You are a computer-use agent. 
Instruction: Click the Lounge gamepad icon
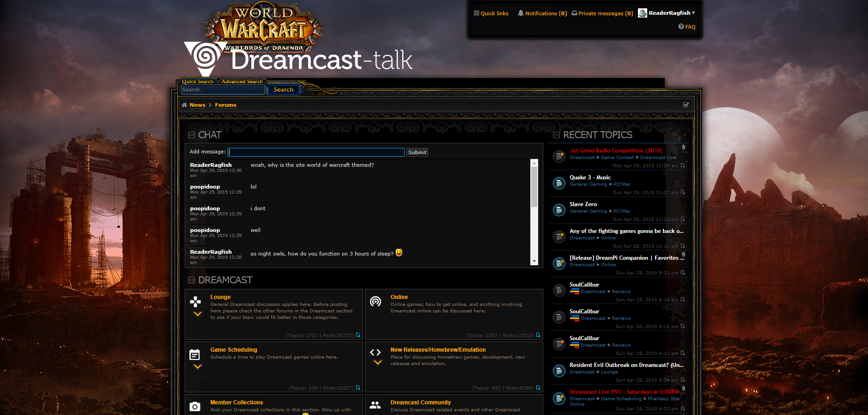[195, 302]
